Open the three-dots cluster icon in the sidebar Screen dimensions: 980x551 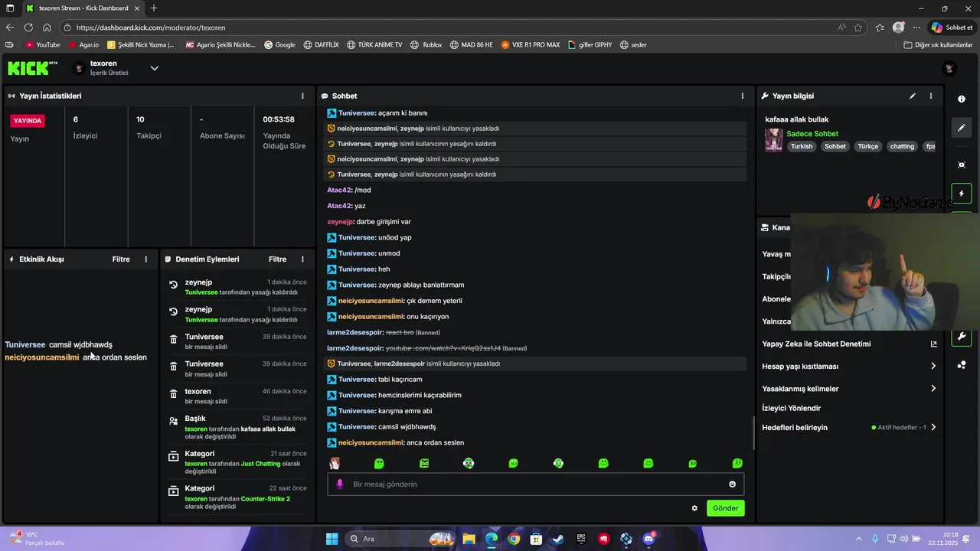point(962,365)
